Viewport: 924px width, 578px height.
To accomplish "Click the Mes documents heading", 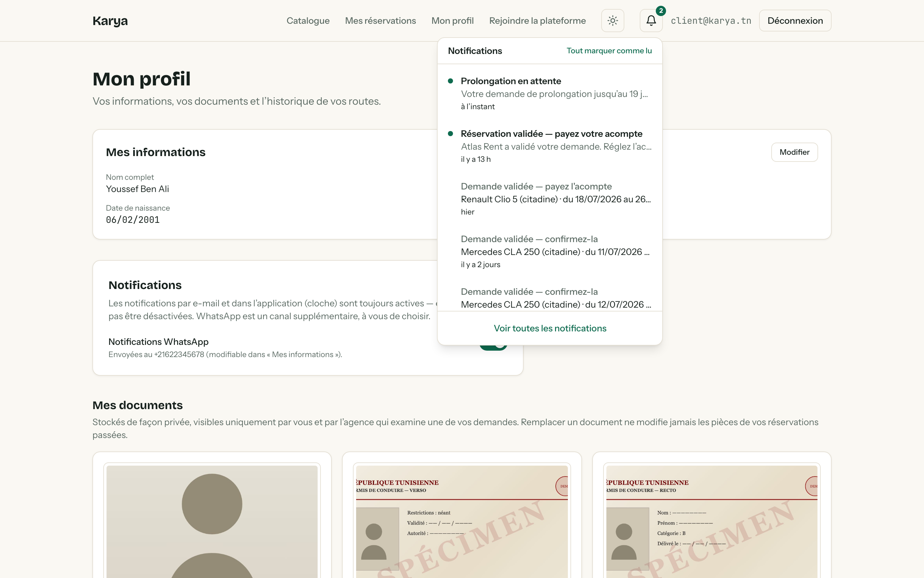I will 137,405.
